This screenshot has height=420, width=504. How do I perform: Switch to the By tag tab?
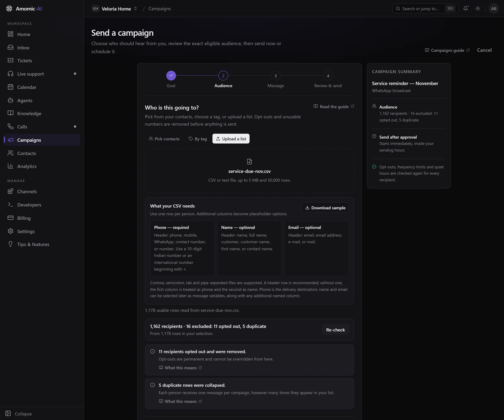198,139
